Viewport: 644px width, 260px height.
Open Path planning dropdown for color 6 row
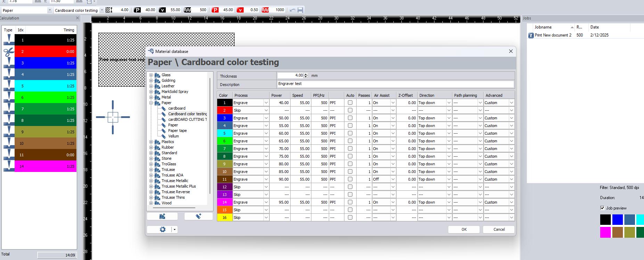click(x=480, y=141)
